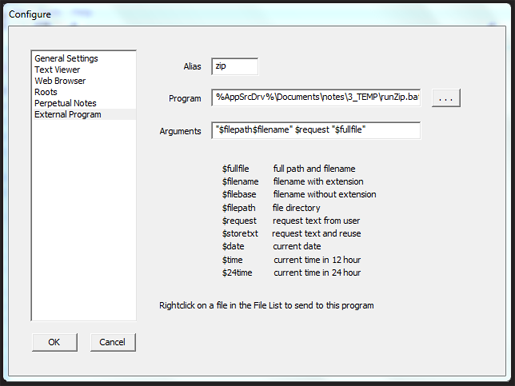Screen dimensions: 515x386
Task: Click 'request text and reuse' description
Action: pos(316,233)
